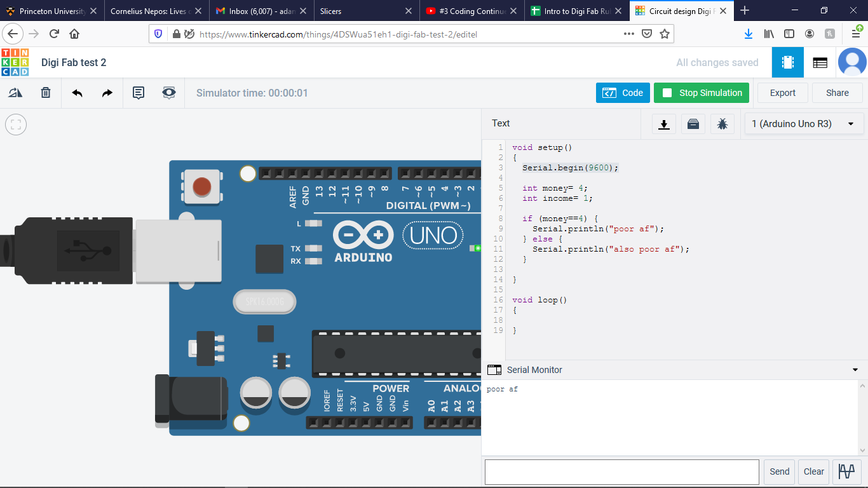This screenshot has width=868, height=488.
Task: Switch to the Gmail Inbox tab
Action: pyautogui.click(x=261, y=11)
